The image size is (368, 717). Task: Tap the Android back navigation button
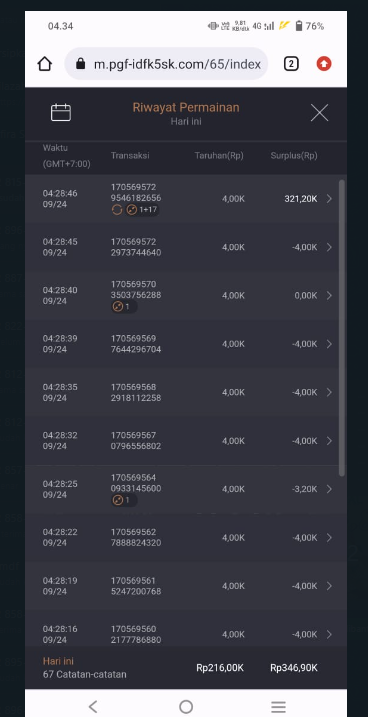tap(93, 706)
